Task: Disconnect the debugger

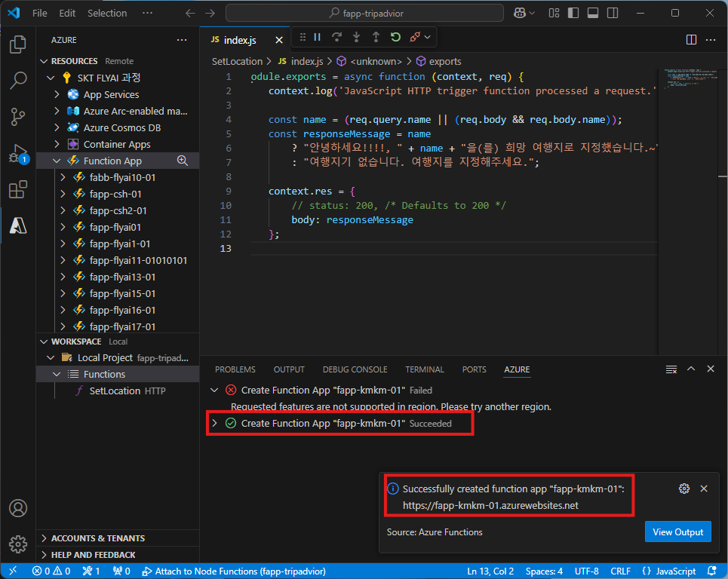Action: (415, 37)
